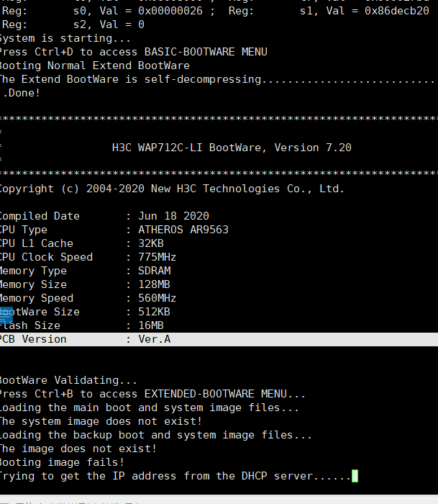Click 'Flash Size' label
This screenshot has width=438, height=504.
coord(30,326)
